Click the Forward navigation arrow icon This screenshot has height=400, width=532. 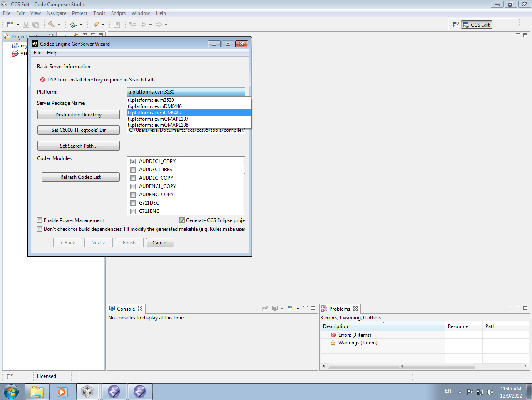click(x=159, y=25)
